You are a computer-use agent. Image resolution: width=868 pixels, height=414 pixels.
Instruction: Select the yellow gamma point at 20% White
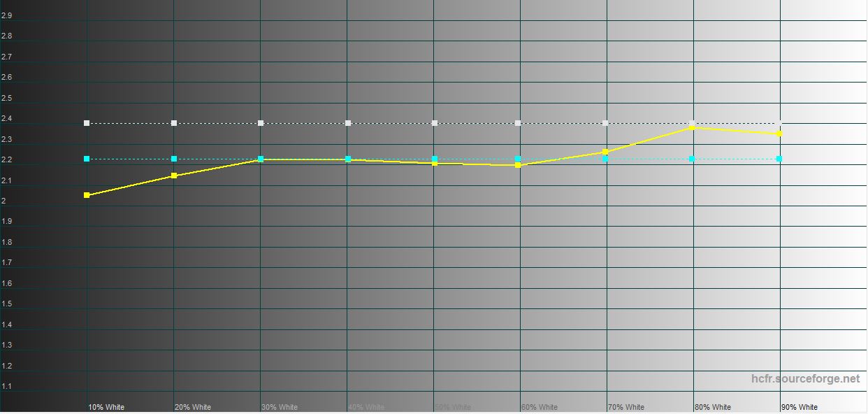(174, 176)
